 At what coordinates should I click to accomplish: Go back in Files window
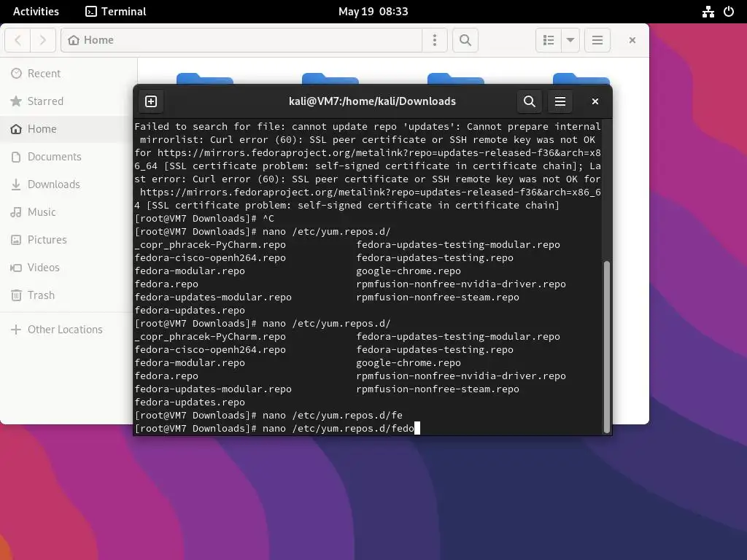(18, 40)
